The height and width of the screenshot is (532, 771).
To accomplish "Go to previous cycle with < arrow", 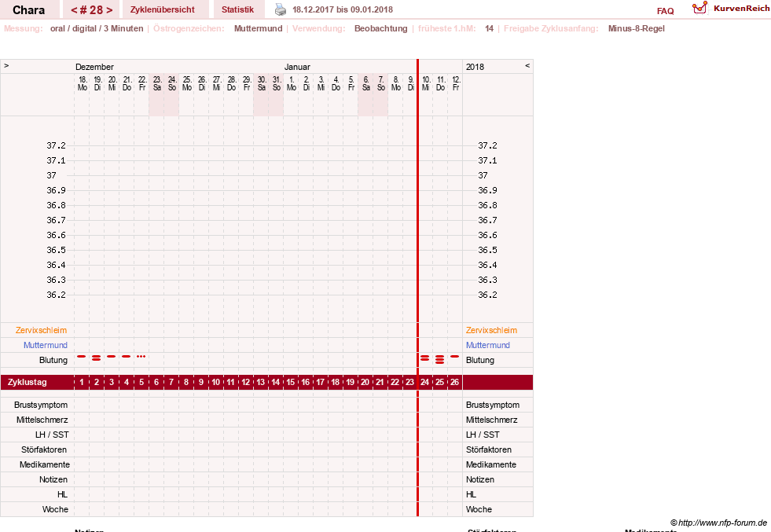I will 74,10.
